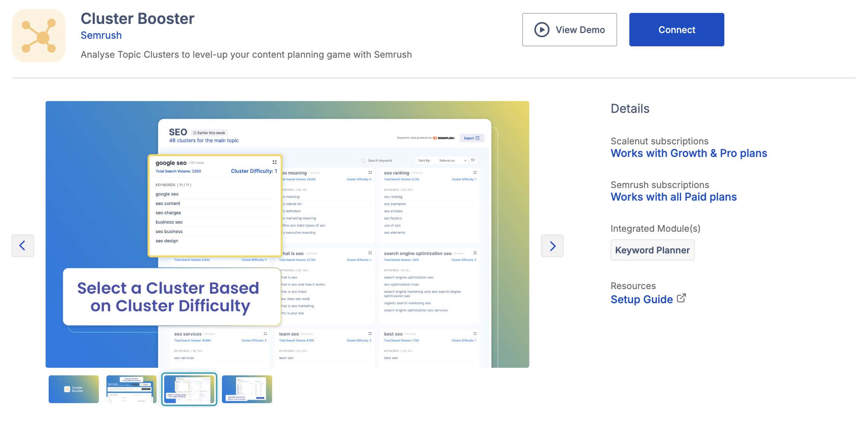Select the second slide thumbnail
The image size is (868, 424).
pos(131,389)
